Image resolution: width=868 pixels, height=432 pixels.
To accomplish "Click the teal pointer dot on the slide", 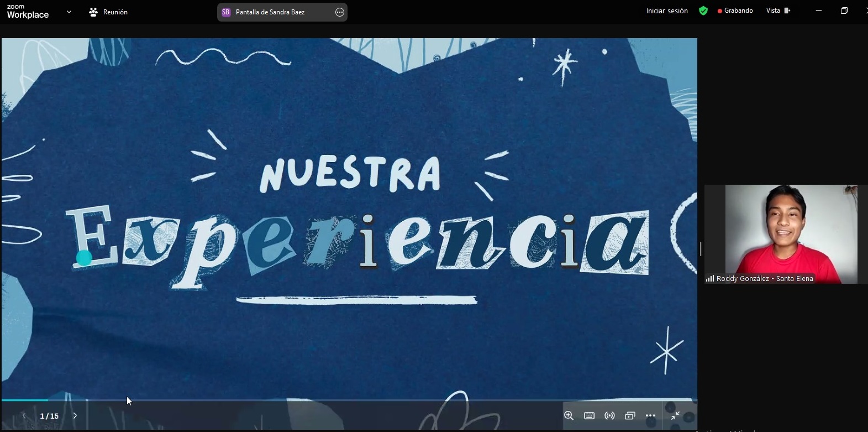I will pos(84,258).
